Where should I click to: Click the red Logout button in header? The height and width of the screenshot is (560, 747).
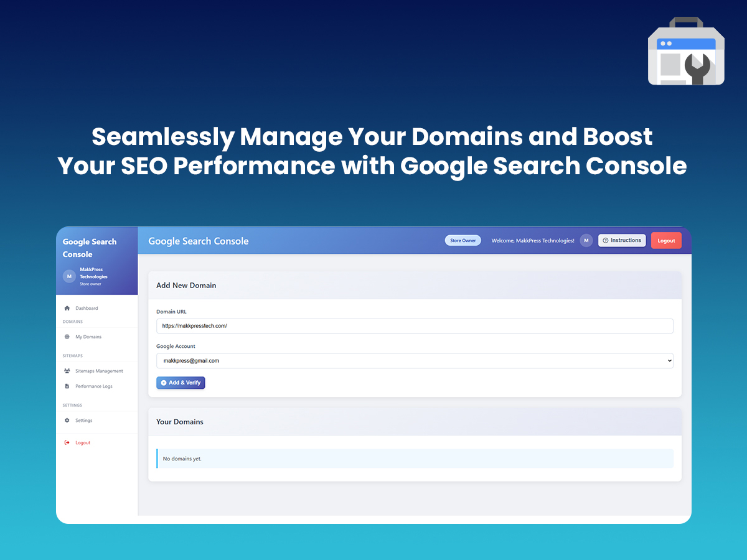[666, 240]
